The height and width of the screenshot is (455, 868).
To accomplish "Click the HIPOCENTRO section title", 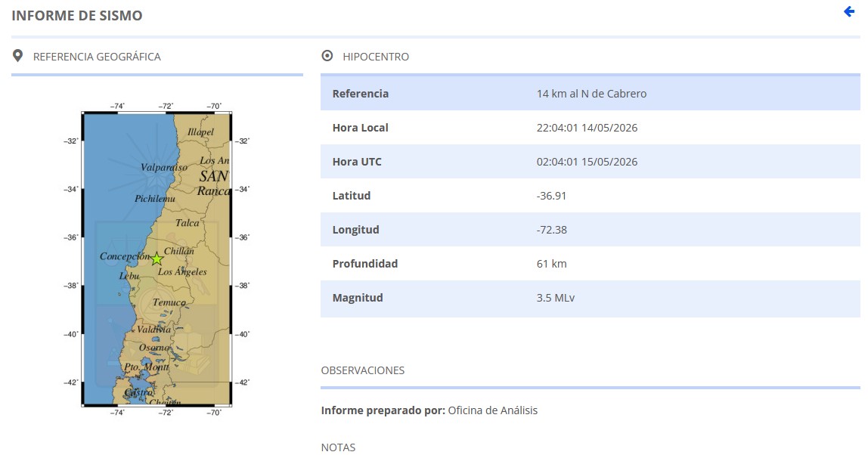I will 376,57.
